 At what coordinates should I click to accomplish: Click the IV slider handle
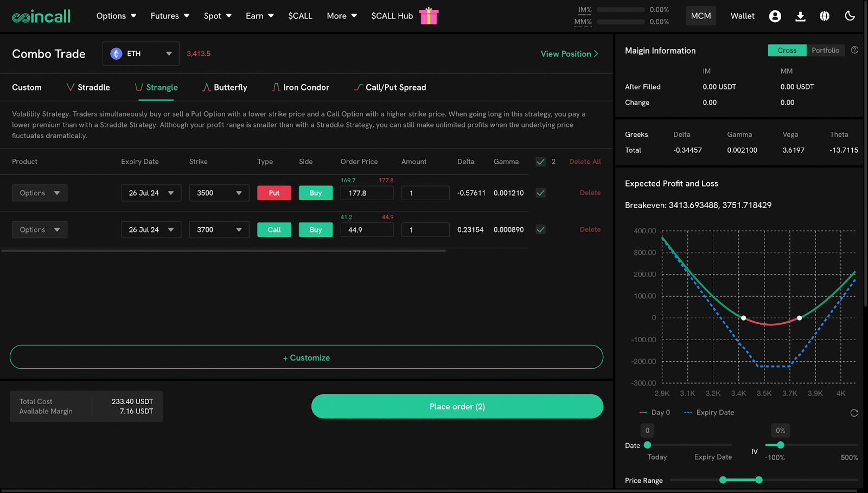pyautogui.click(x=781, y=445)
